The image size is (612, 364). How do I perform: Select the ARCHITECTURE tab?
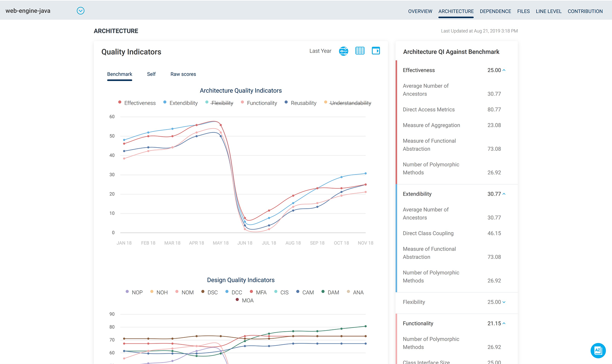(456, 11)
